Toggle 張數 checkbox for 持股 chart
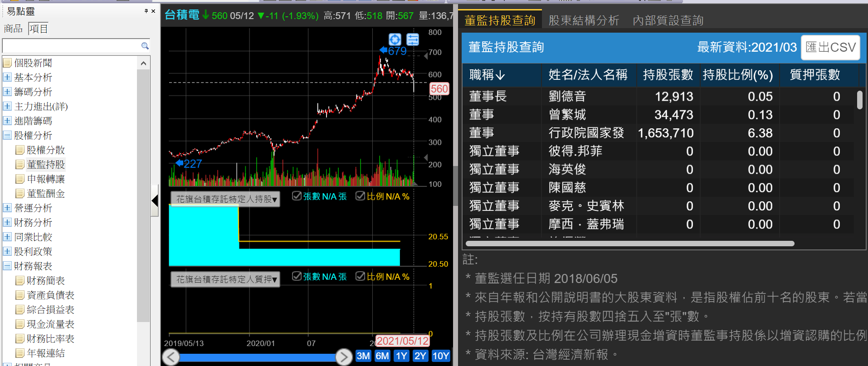 [297, 196]
